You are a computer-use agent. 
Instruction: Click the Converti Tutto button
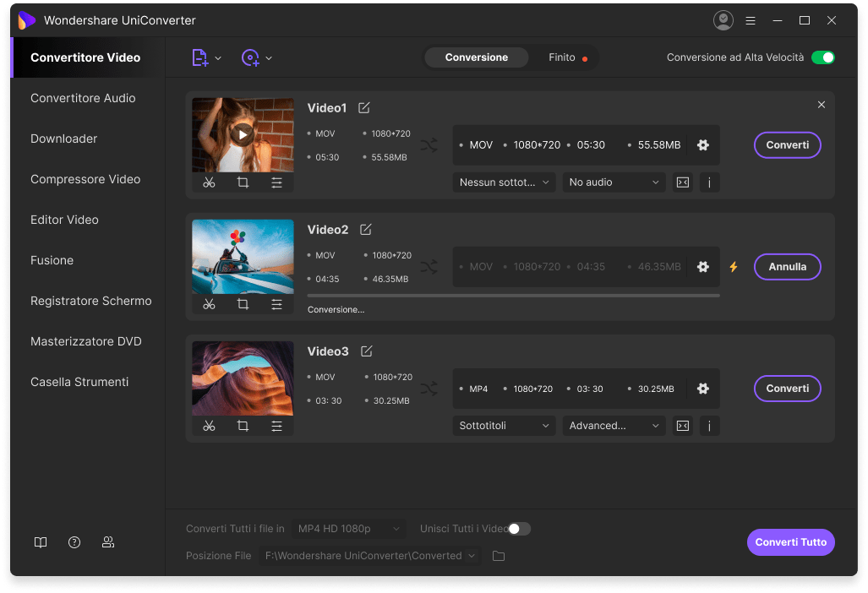[x=790, y=542]
